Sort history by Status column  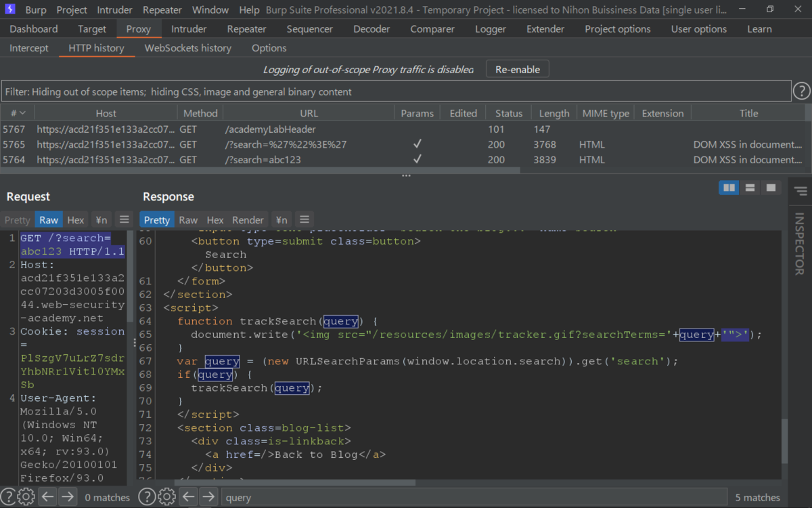pyautogui.click(x=509, y=113)
